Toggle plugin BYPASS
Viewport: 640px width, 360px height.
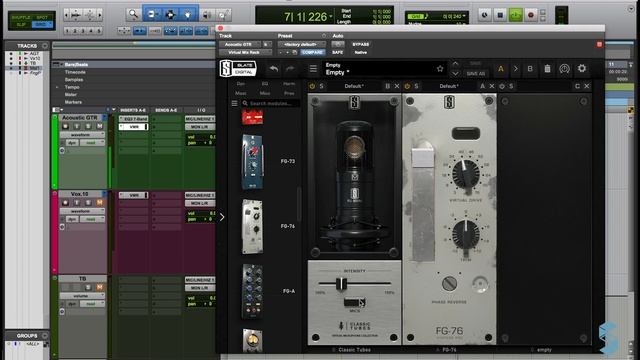point(360,44)
